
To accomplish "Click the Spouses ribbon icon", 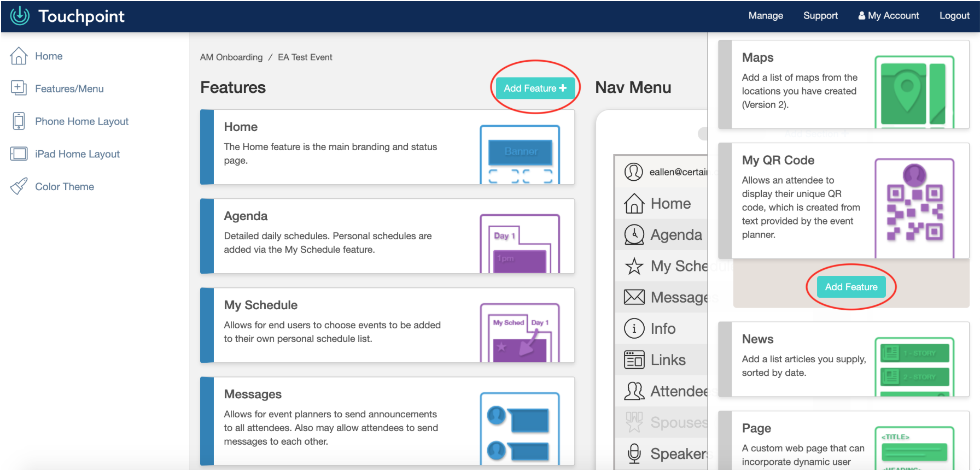I will 634,422.
